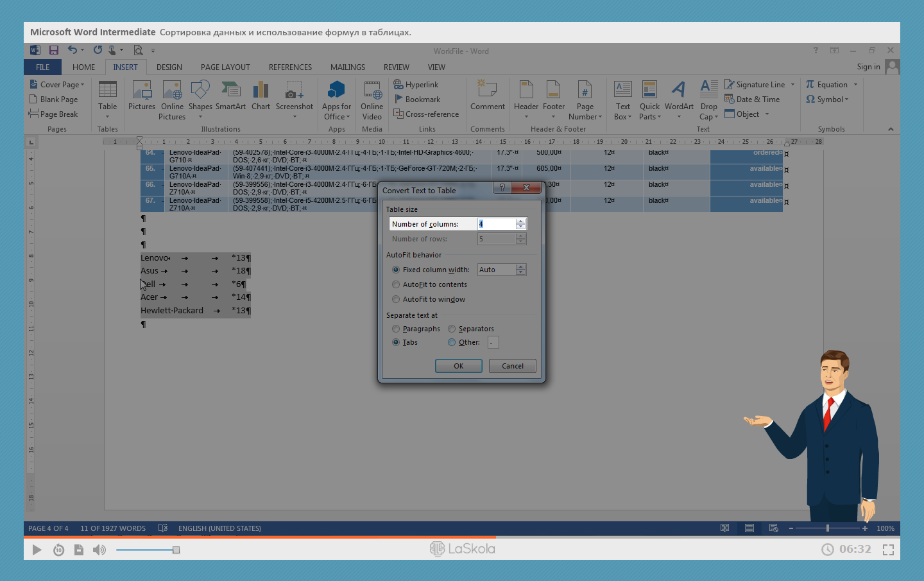The height and width of the screenshot is (581, 924).
Task: Select Paragraphs as text separator
Action: (396, 329)
